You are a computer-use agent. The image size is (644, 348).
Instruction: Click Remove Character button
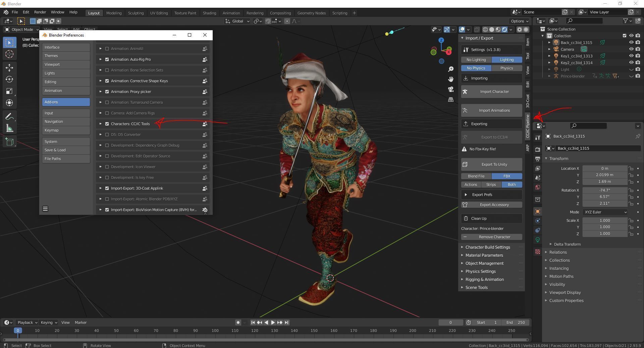pos(491,237)
